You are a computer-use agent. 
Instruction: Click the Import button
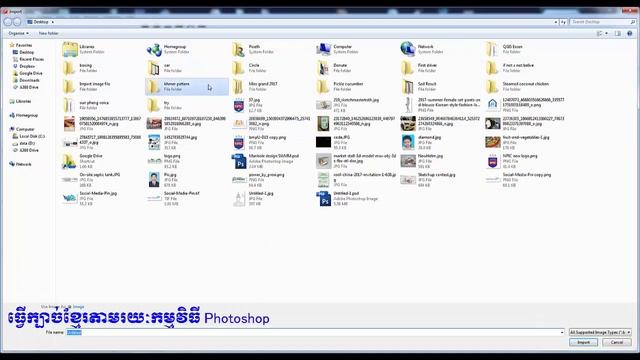coord(583,342)
